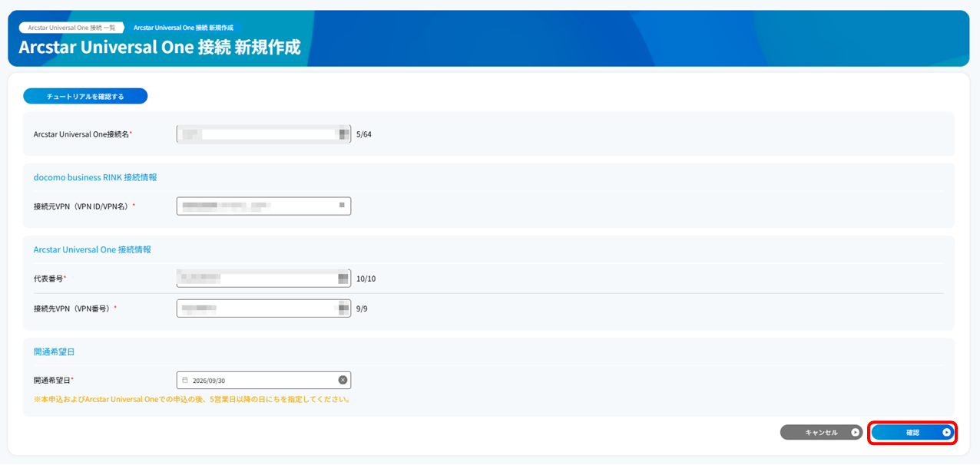
Task: Focus the 代表番号 input field
Action: (x=263, y=278)
